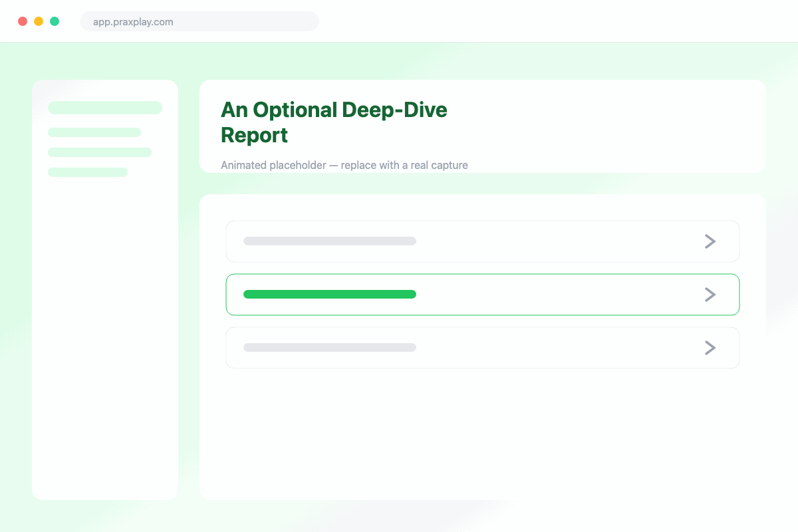Click the yellow minimize window dot
This screenshot has width=798, height=532.
[39, 21]
